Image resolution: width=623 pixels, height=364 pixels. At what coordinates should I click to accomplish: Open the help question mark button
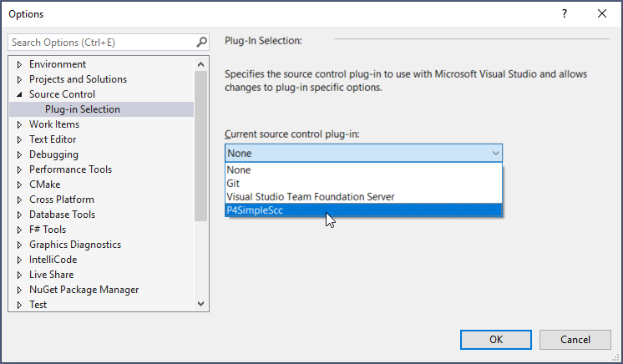click(x=565, y=13)
